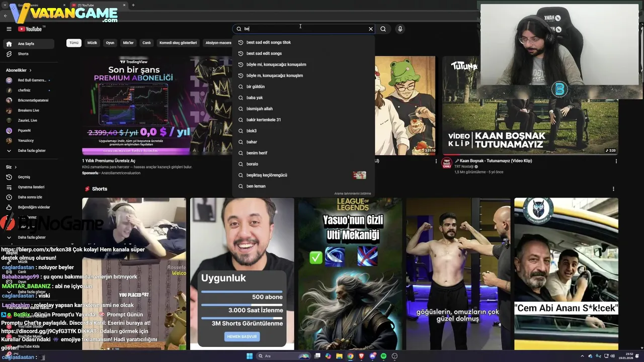Pick suggestion "baba yak"

pos(303,98)
